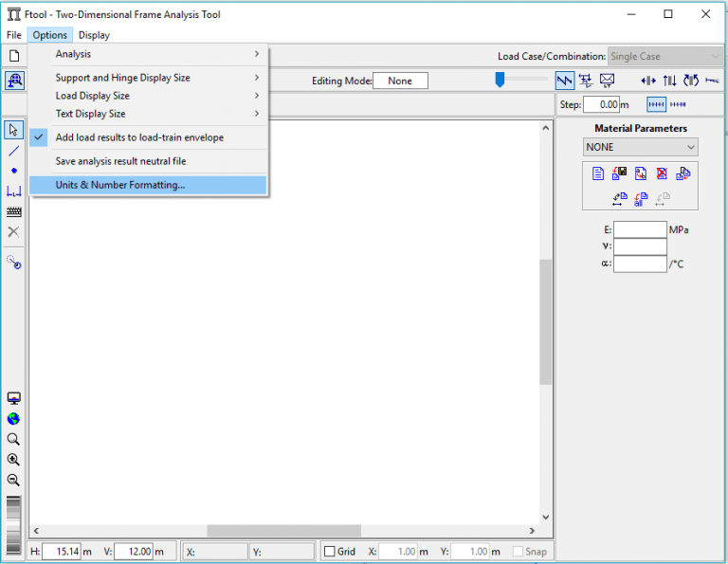Image resolution: width=728 pixels, height=564 pixels.
Task: Click the globe fit-to-screen icon
Action: 13,419
